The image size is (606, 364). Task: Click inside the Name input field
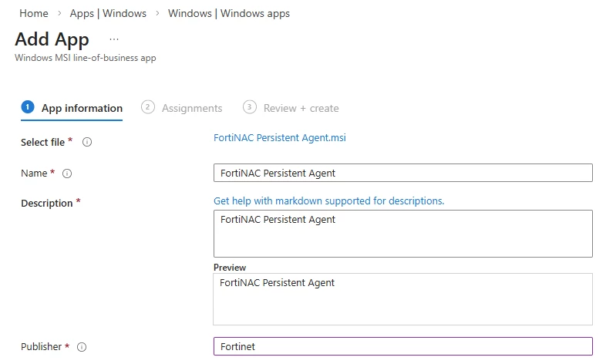coord(403,173)
